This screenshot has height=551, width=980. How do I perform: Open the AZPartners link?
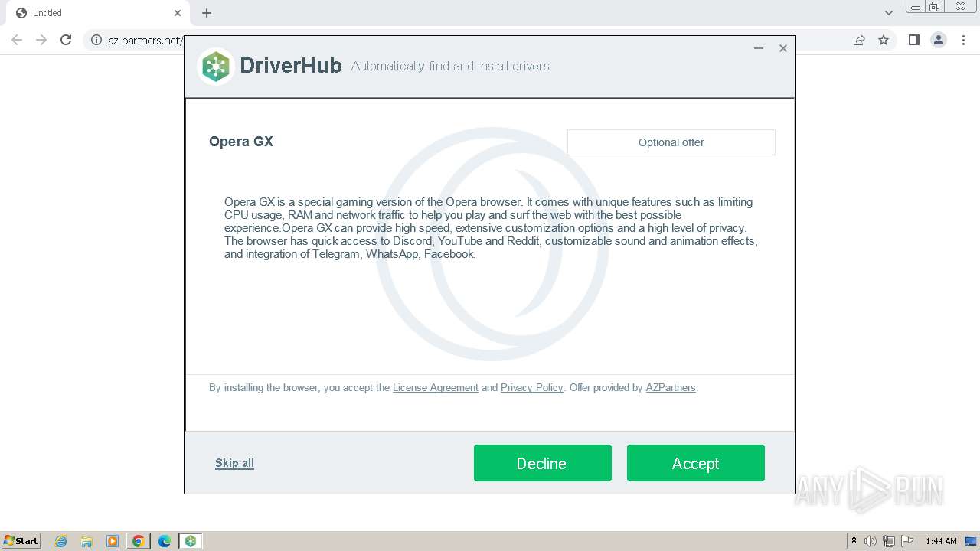pos(671,388)
